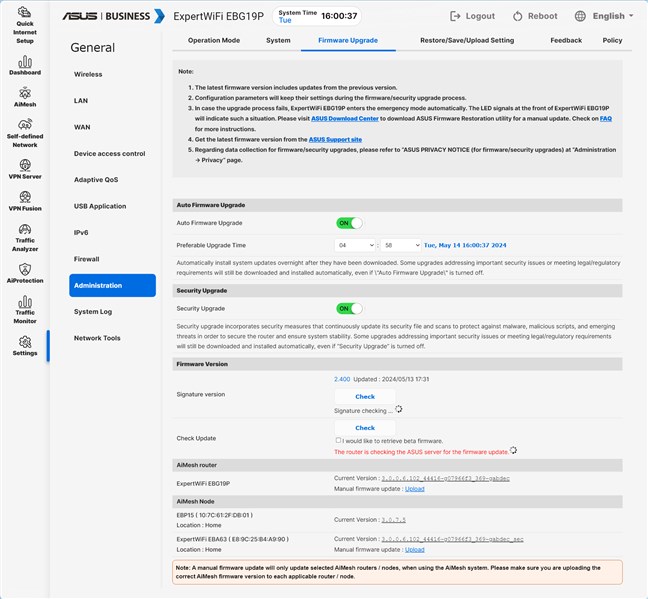Viewport: 648px width, 599px height.
Task: Expand the English language dropdown arrow
Action: tap(631, 16)
